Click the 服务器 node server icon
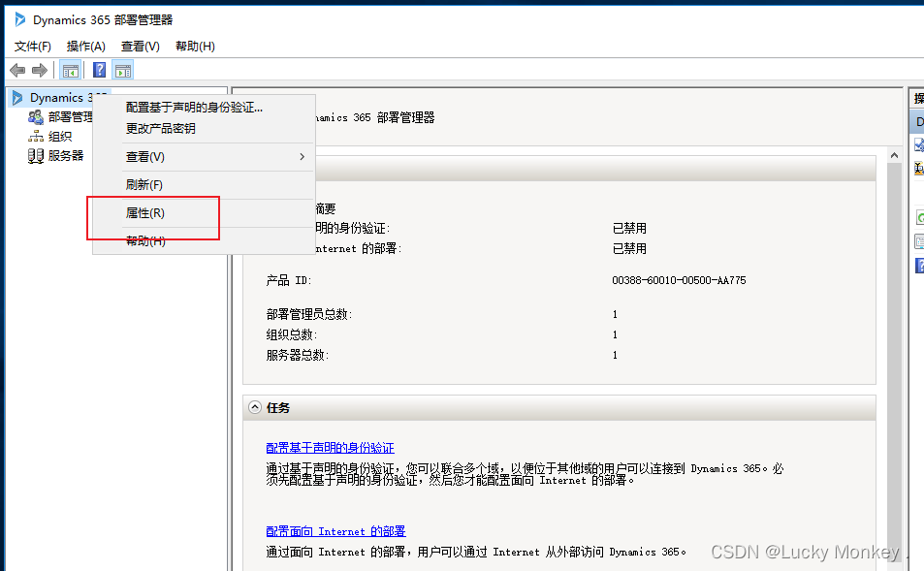 click(36, 156)
